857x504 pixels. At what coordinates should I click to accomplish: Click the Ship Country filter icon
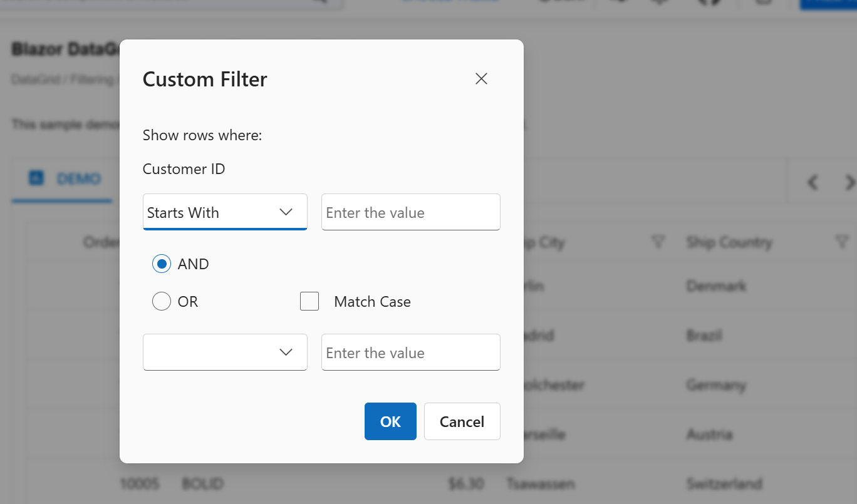coord(843,242)
